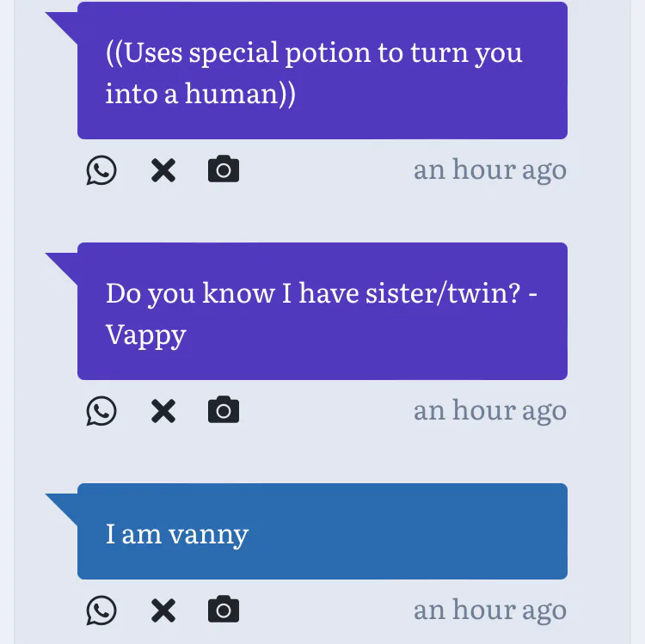This screenshot has width=645, height=644.
Task: Share the sister/twin message via WhatsApp
Action: [101, 411]
